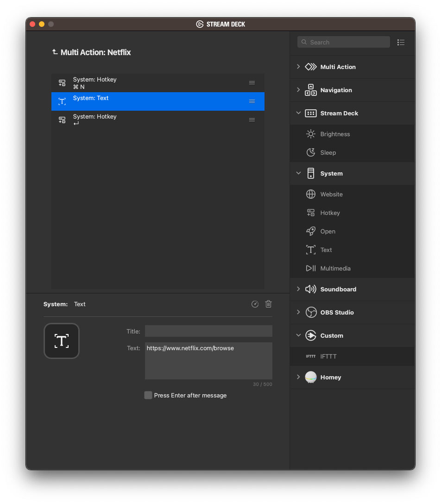This screenshot has height=504, width=441.
Task: Enable Press Enter after message checkbox
Action: point(148,395)
